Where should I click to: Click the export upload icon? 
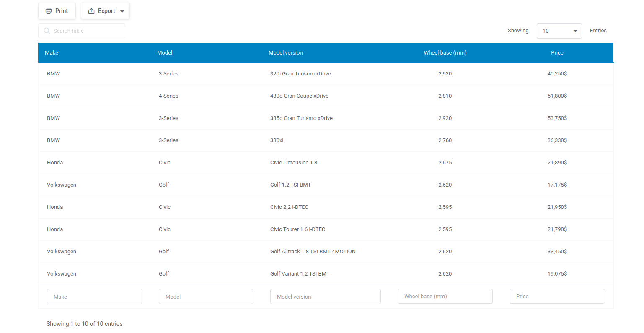[x=91, y=11]
